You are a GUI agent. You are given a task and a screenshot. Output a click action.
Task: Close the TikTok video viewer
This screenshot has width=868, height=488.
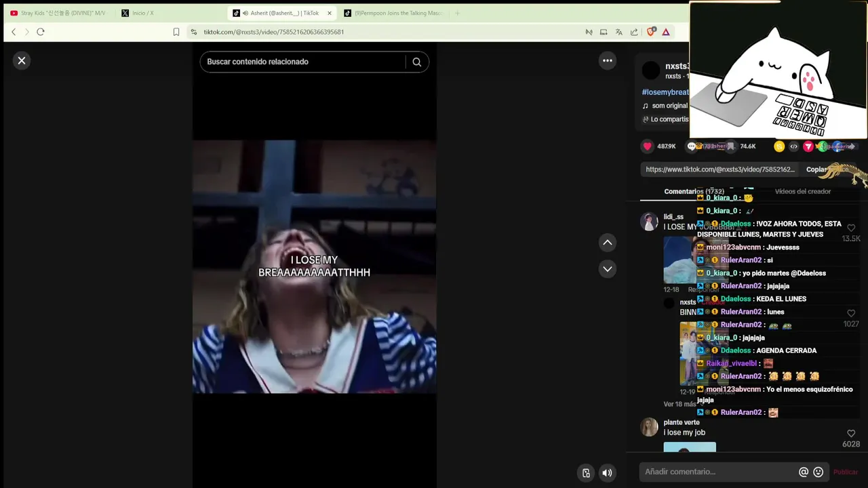[22, 61]
